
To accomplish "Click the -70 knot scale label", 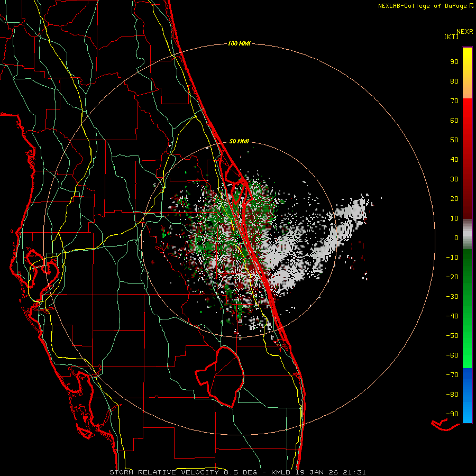I will (452, 375).
